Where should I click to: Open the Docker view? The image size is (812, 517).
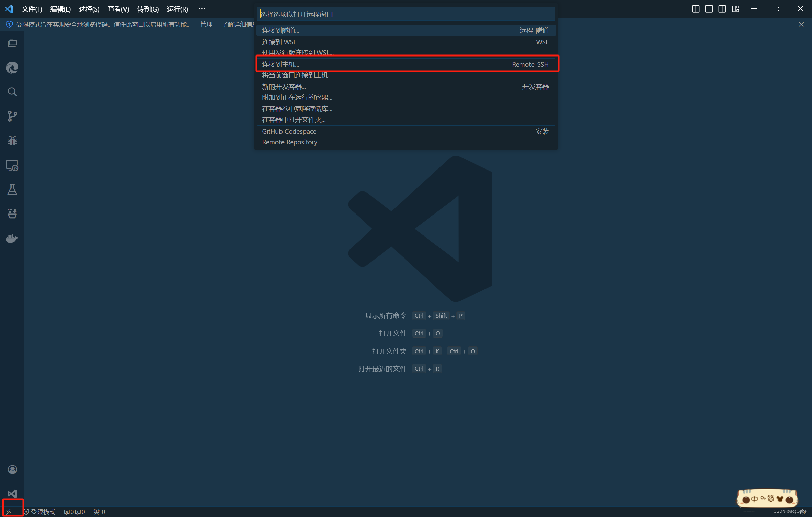click(12, 238)
